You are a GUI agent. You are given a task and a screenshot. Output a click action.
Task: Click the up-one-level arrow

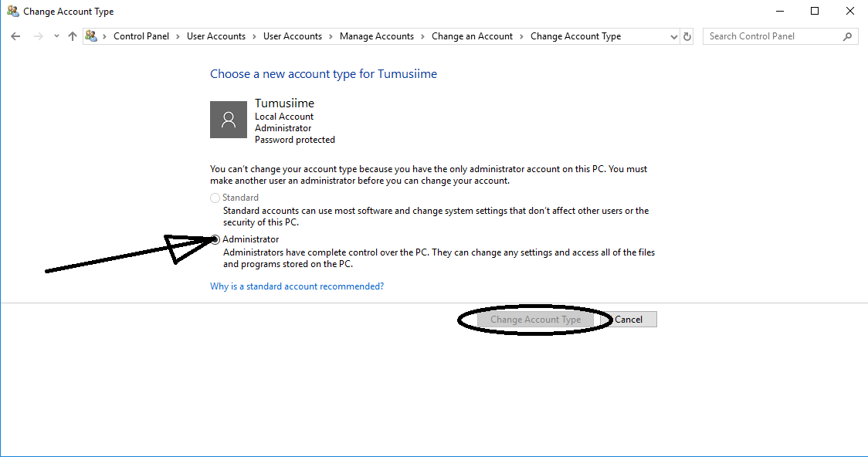pos(72,36)
